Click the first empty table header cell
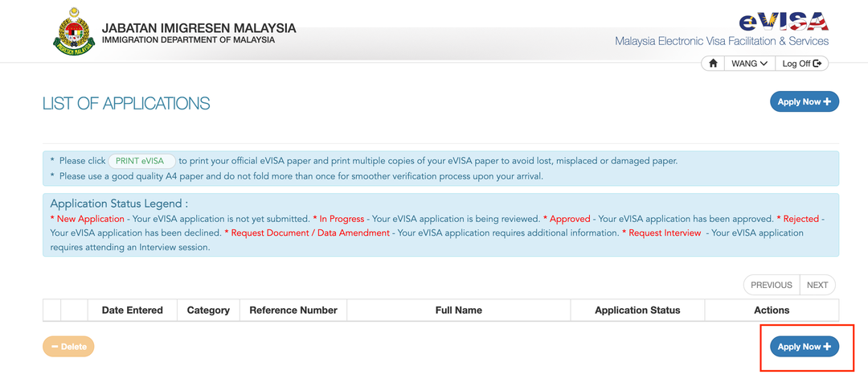The height and width of the screenshot is (387, 868). tap(51, 310)
